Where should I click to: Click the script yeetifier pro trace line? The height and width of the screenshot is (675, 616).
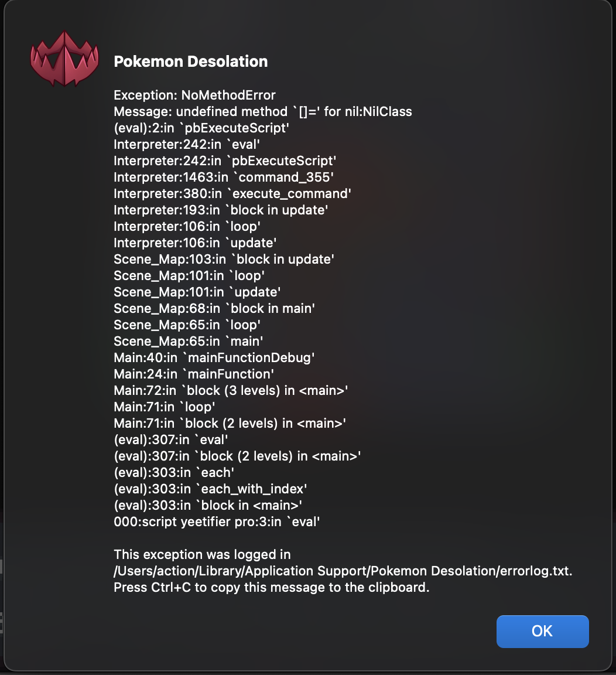pos(217,521)
